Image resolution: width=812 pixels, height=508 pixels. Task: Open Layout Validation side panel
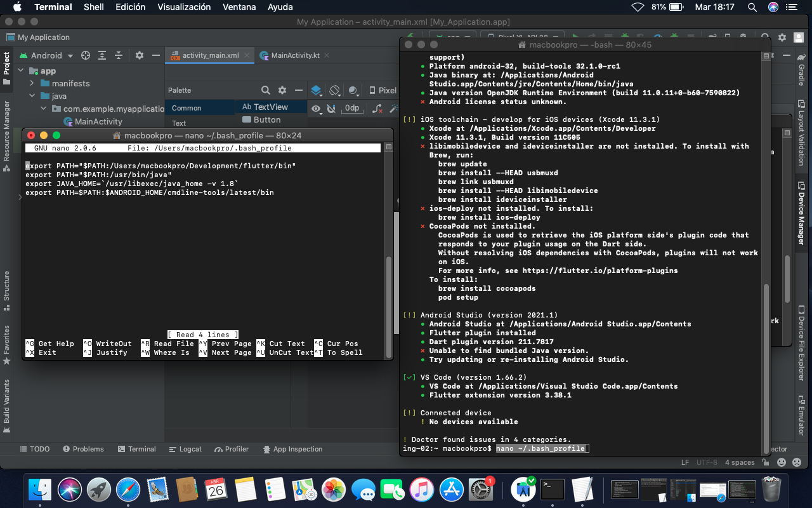pyautogui.click(x=801, y=131)
